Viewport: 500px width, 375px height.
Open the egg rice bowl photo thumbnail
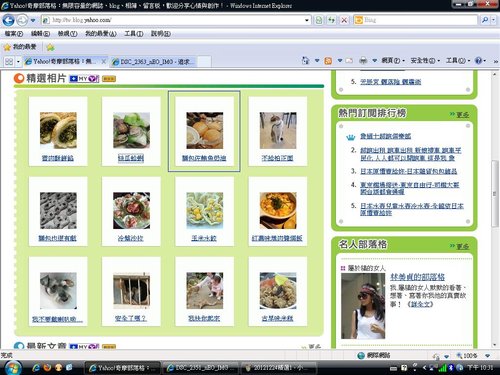278,210
